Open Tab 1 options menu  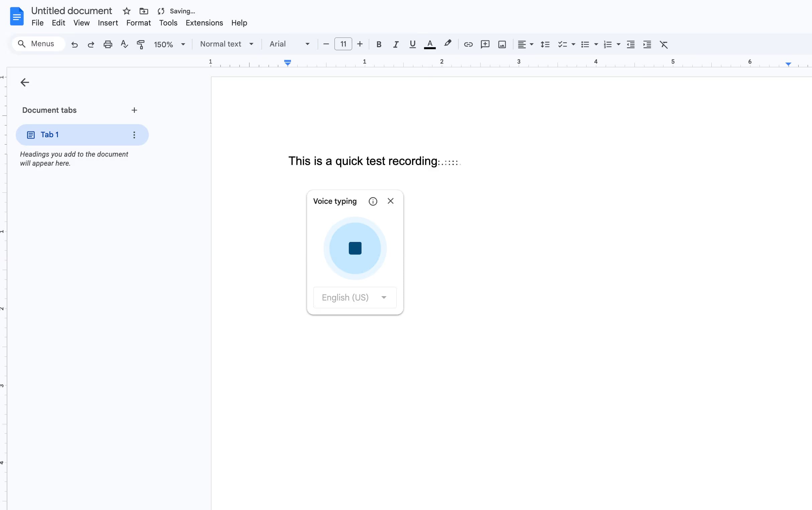coord(134,135)
